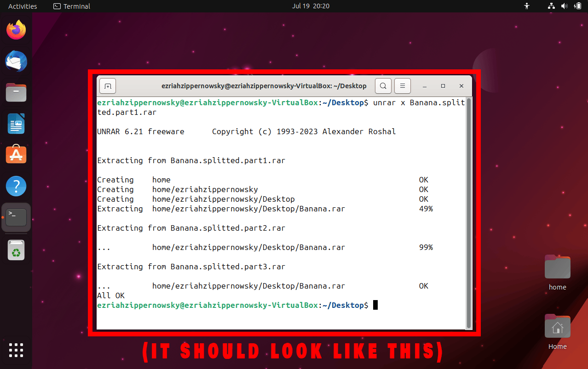Screen dimensions: 588x369
Task: Open the clock and calendar popup
Action: tap(311, 6)
